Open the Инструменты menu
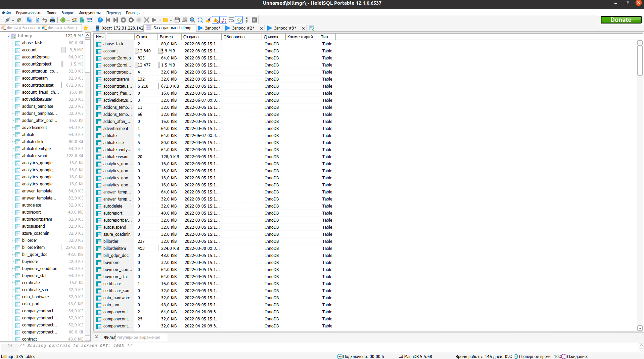Viewport: 644px width, 359px height. tap(89, 13)
